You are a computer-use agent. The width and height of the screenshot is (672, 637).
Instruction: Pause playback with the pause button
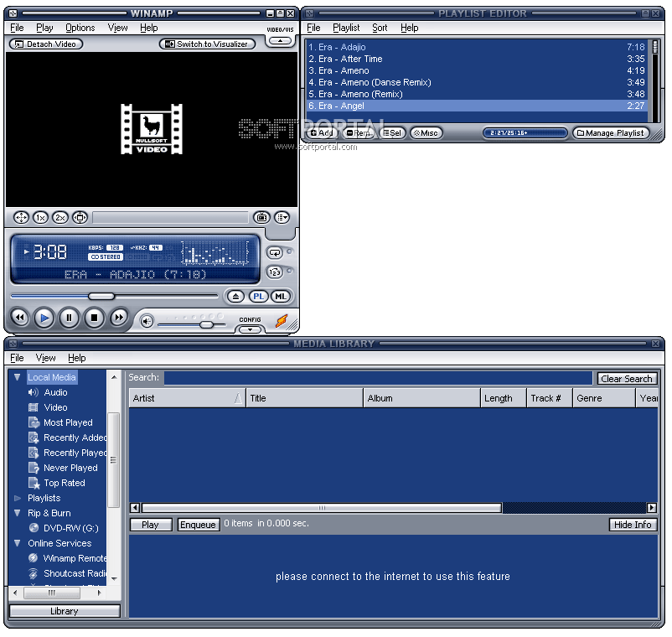69,318
